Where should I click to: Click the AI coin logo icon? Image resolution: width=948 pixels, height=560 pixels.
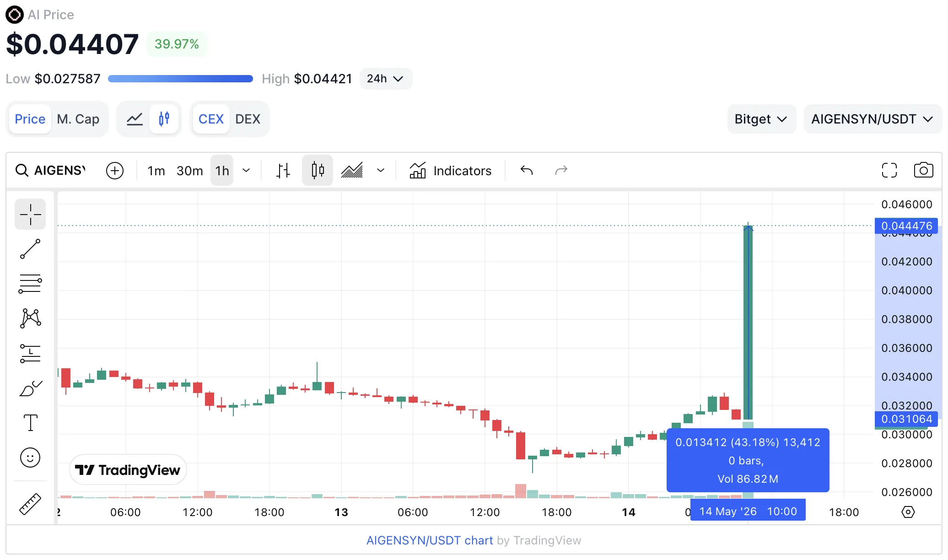(x=14, y=15)
